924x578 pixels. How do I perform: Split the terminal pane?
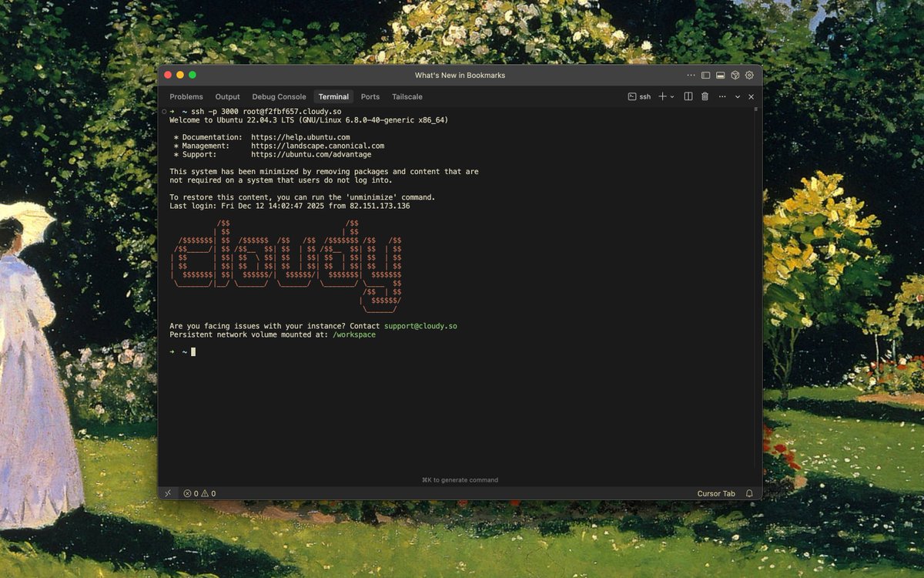pyautogui.click(x=688, y=96)
